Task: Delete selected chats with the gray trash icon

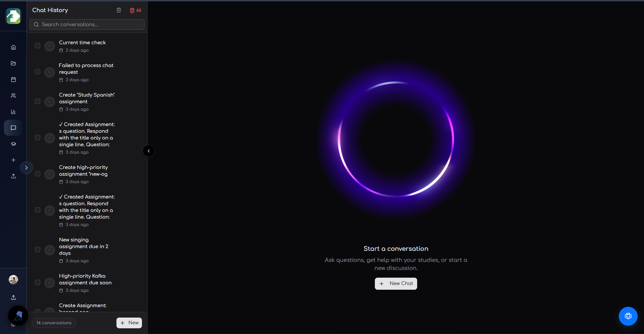Action: pyautogui.click(x=119, y=10)
